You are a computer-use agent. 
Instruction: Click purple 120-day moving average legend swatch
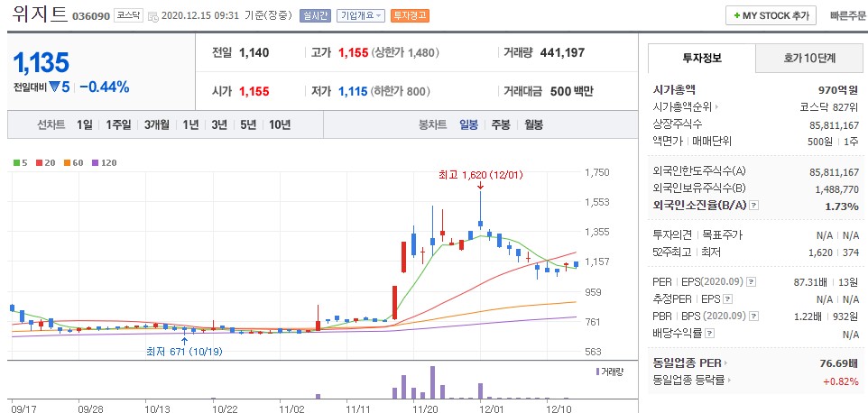(94, 163)
